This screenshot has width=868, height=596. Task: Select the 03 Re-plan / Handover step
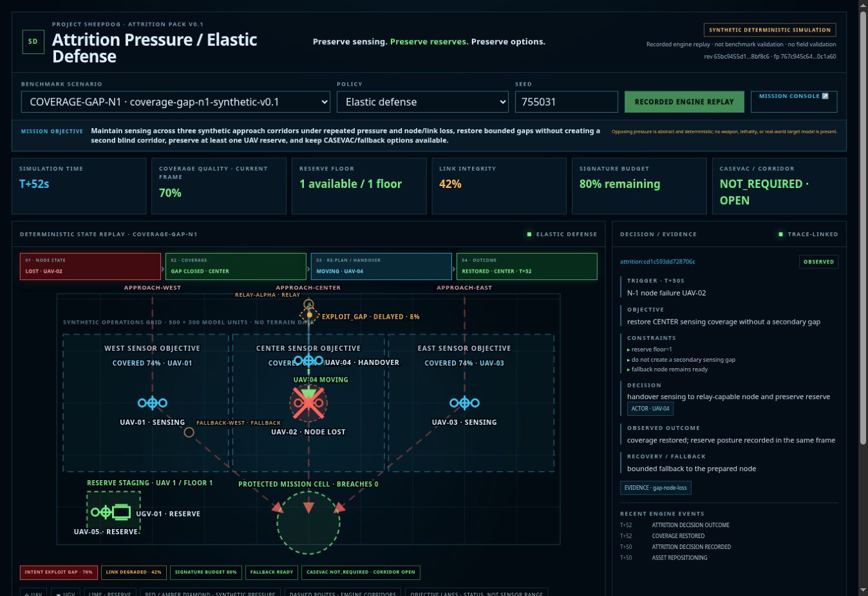[x=381, y=266]
